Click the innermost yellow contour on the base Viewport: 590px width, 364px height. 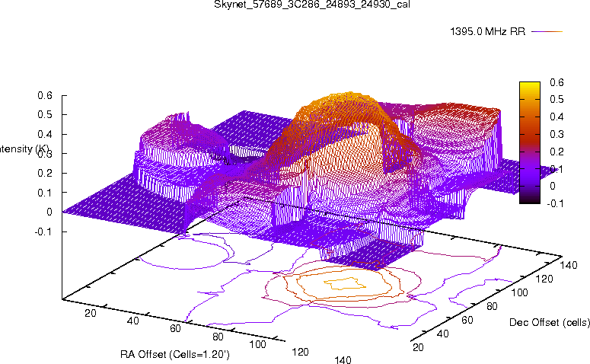[345, 283]
